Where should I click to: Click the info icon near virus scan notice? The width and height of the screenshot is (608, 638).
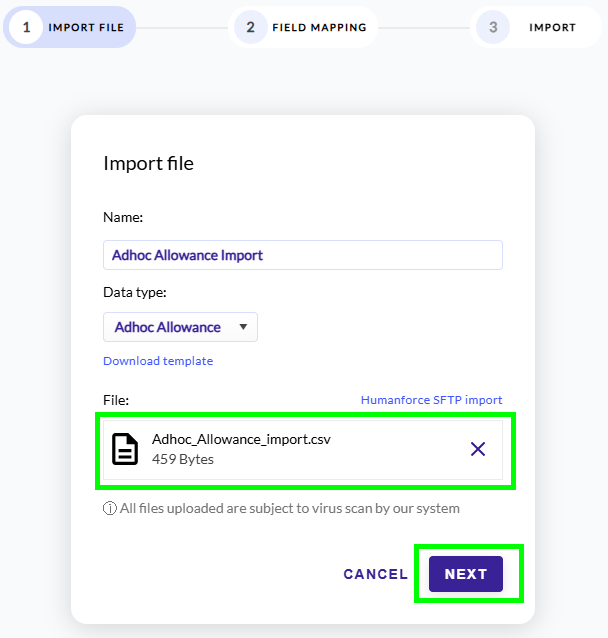[109, 508]
